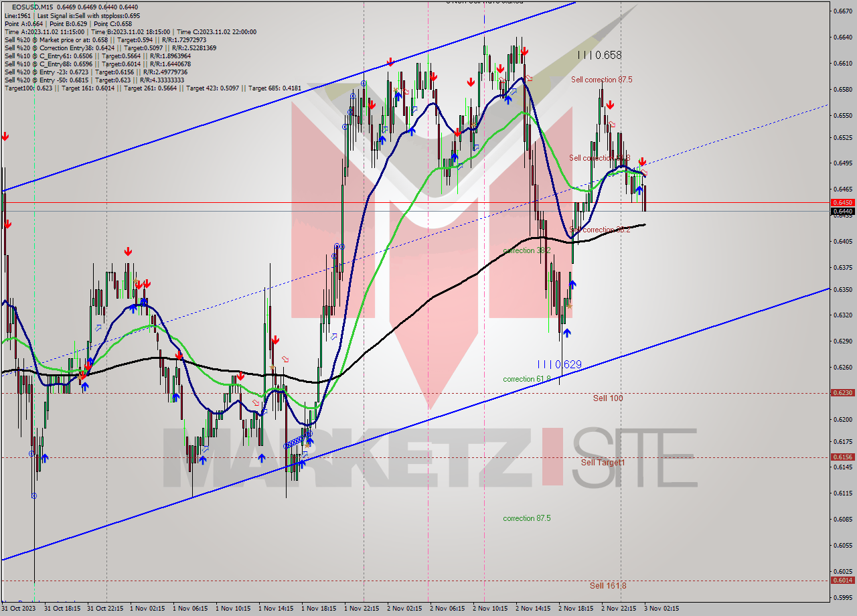This screenshot has height=616, width=857.
Task: Select the 'Last Signal is:Sell' info line
Action: 73,15
